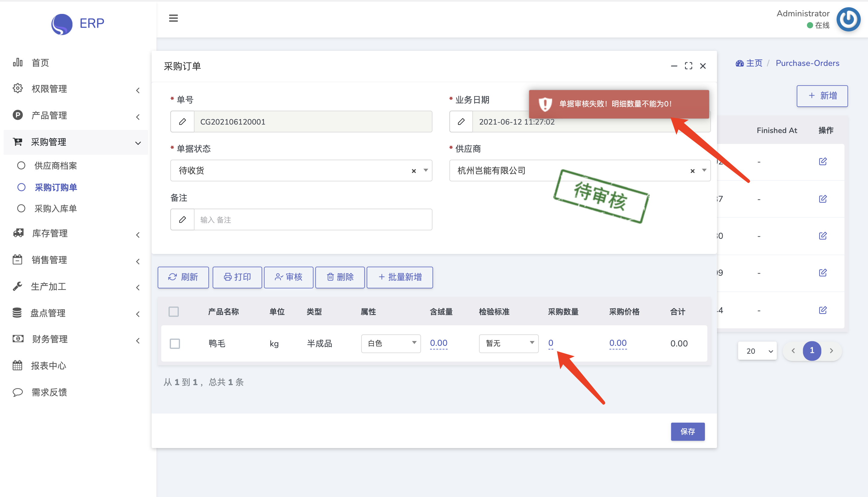868x497 pixels.
Task: Click the 生产加工 wrench icon
Action: tap(18, 286)
